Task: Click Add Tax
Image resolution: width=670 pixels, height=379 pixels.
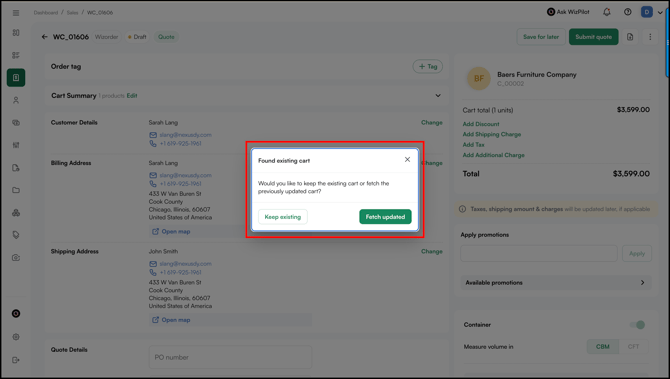Action: [x=473, y=145]
